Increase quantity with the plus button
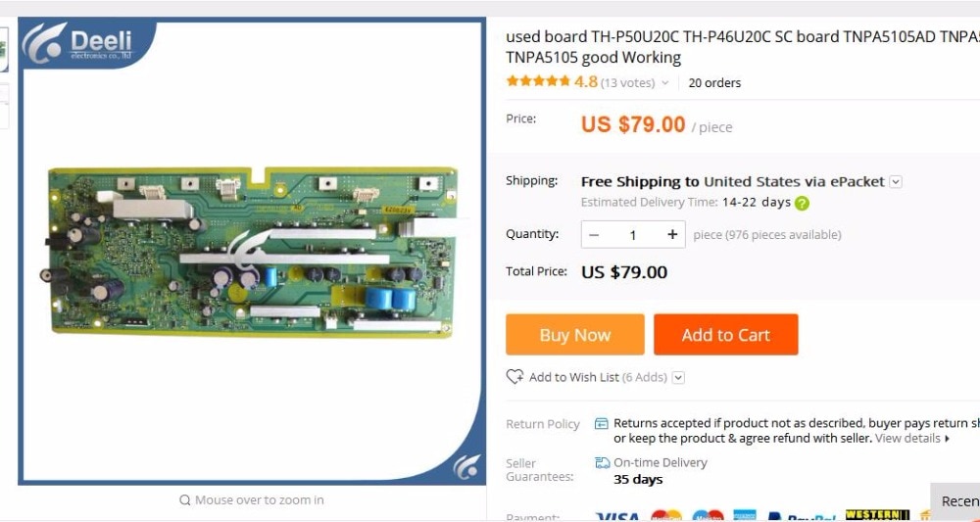Screen dimensions: 980x522 click(x=672, y=235)
